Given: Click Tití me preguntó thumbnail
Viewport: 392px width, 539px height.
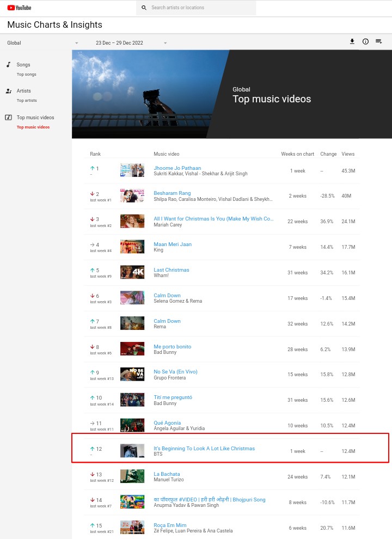Looking at the screenshot, I should point(132,400).
